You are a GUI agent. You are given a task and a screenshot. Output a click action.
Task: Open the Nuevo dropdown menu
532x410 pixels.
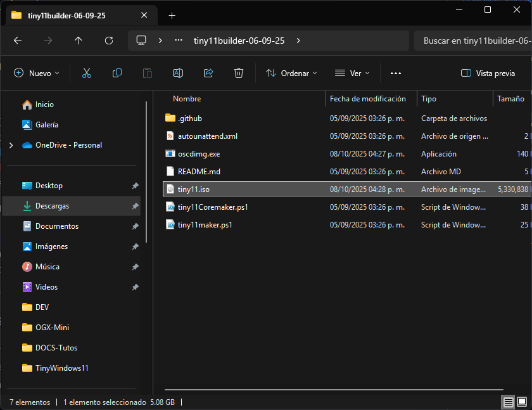click(37, 74)
